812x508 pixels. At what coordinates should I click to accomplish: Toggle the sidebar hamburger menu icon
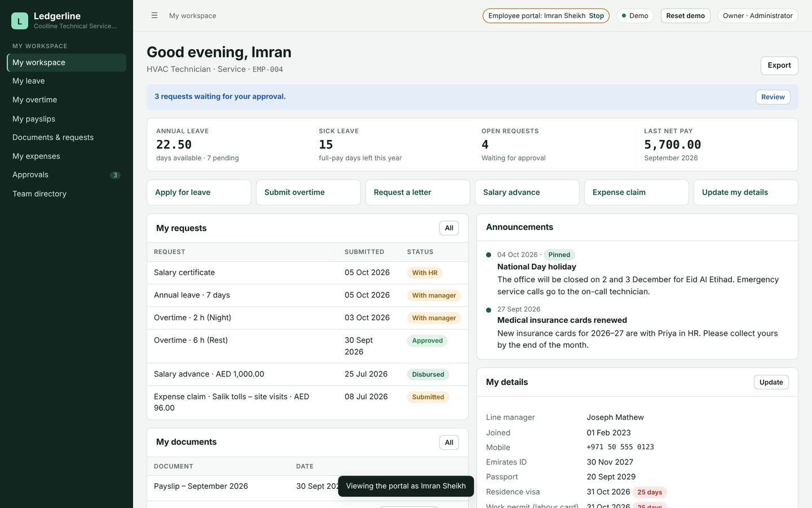pos(155,16)
